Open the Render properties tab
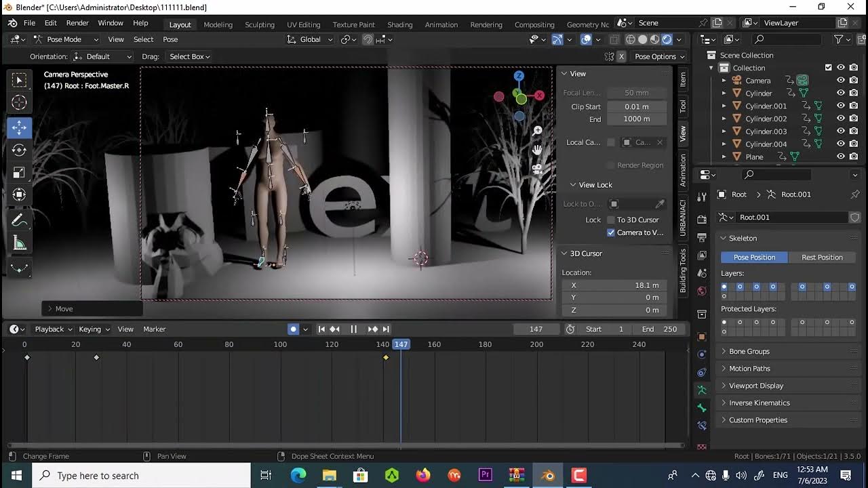The width and height of the screenshot is (868, 488). 702,220
